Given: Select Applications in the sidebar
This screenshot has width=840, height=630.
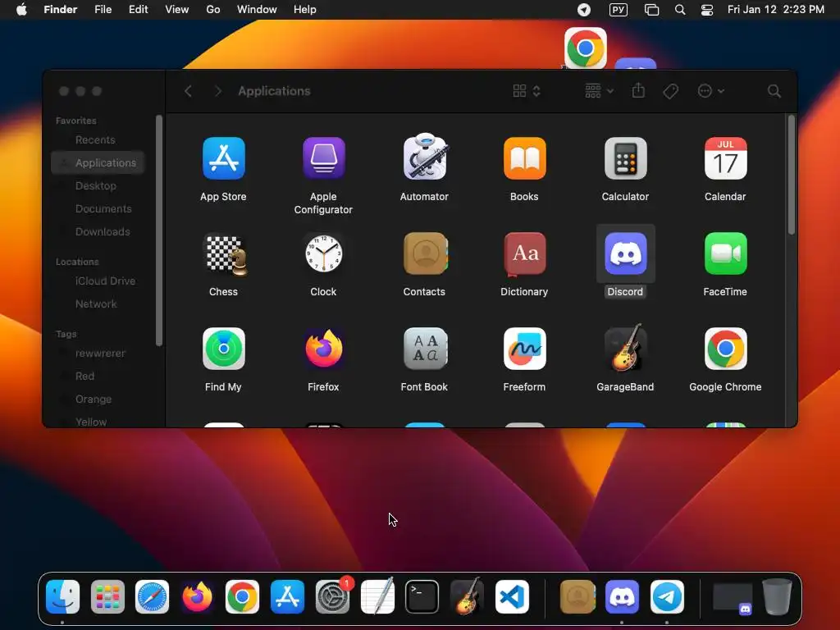Looking at the screenshot, I should coord(98,163).
